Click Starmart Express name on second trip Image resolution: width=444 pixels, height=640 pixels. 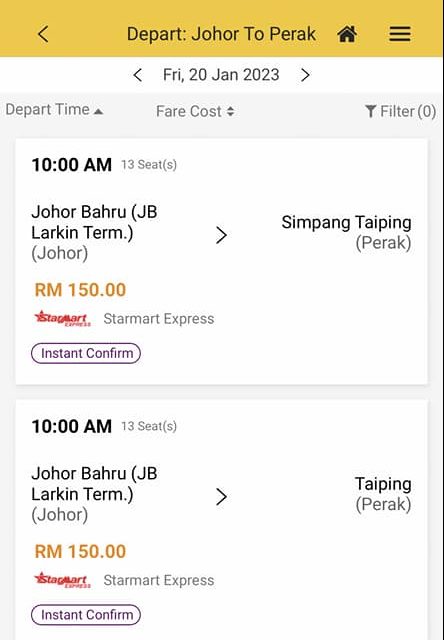click(x=159, y=580)
